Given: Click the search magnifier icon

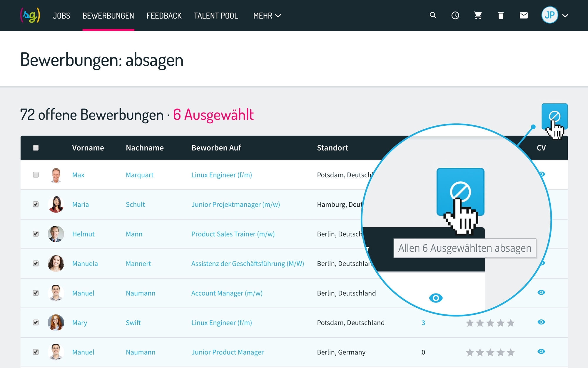Looking at the screenshot, I should [x=433, y=15].
